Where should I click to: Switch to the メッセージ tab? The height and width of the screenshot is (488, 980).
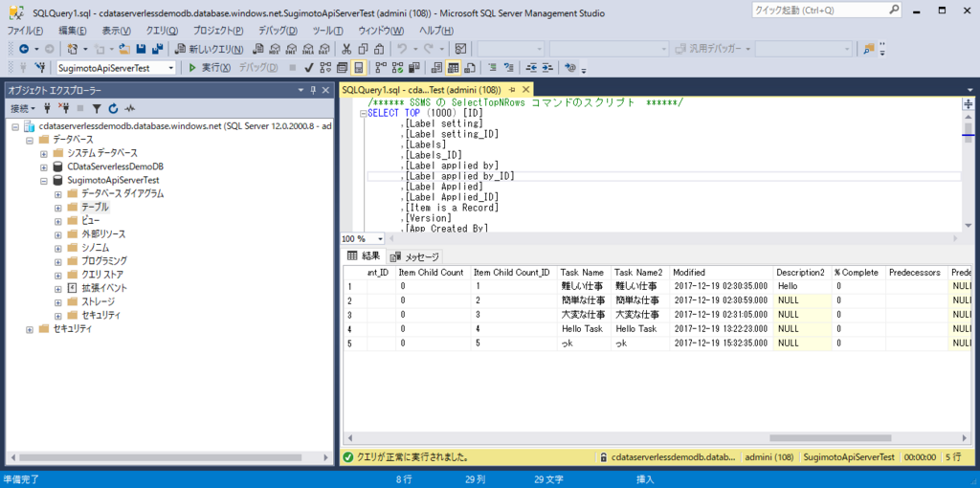415,256
